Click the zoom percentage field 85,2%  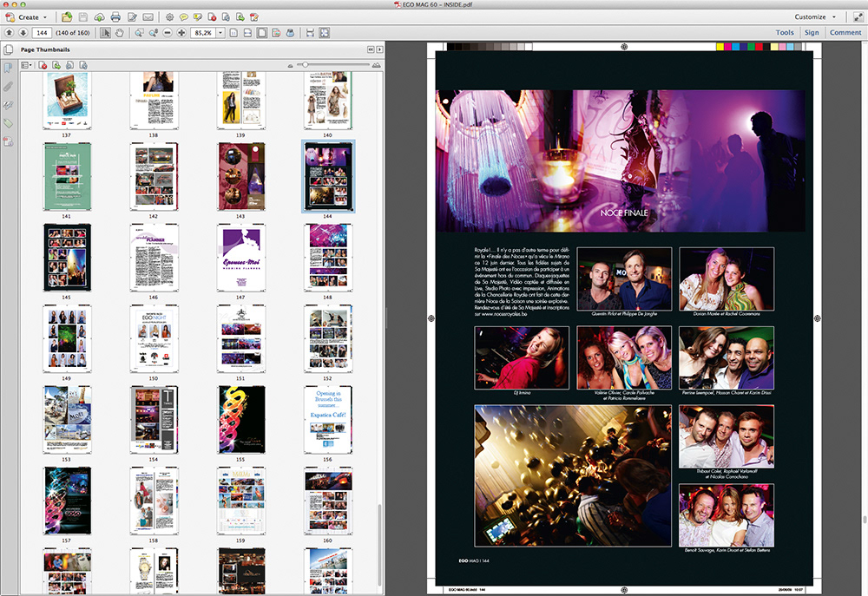(x=203, y=33)
